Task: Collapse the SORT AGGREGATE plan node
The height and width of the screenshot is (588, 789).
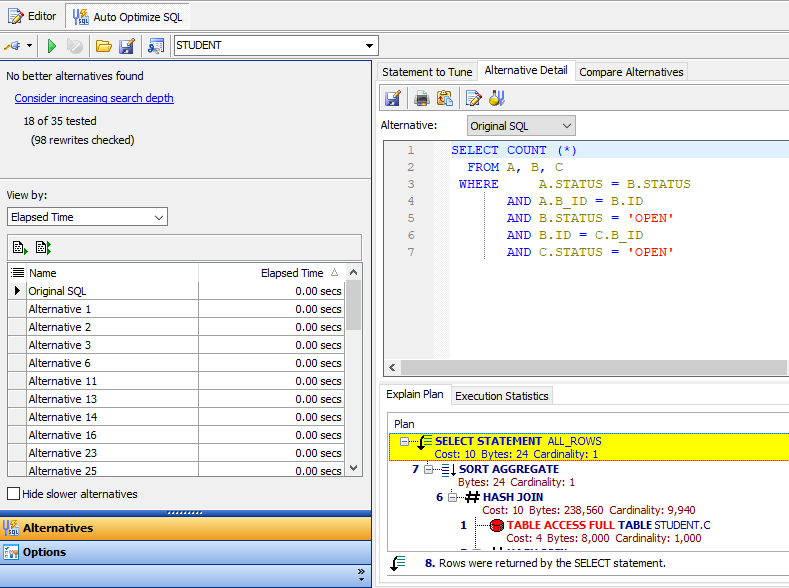Action: (428, 469)
